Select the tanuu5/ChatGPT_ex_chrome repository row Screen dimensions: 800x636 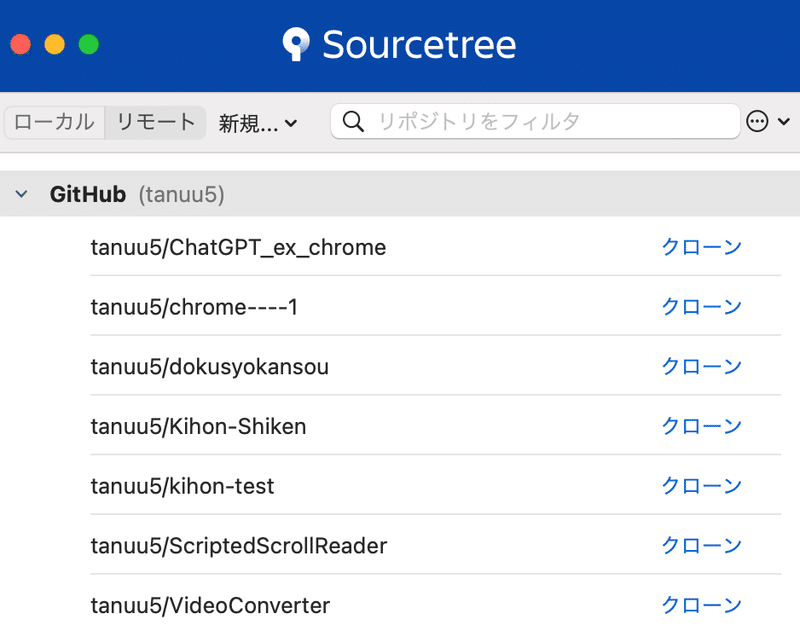(x=436, y=247)
